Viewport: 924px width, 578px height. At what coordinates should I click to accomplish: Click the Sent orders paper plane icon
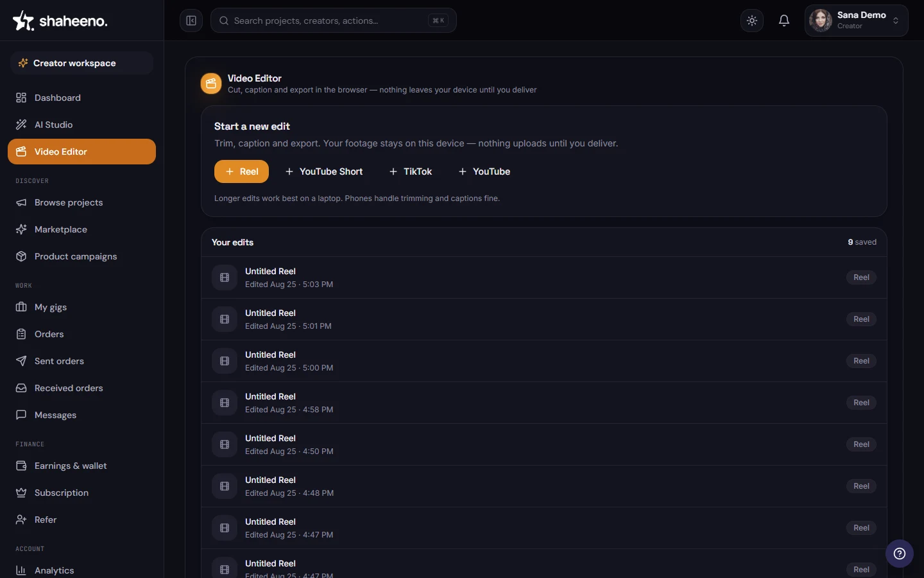(x=21, y=361)
